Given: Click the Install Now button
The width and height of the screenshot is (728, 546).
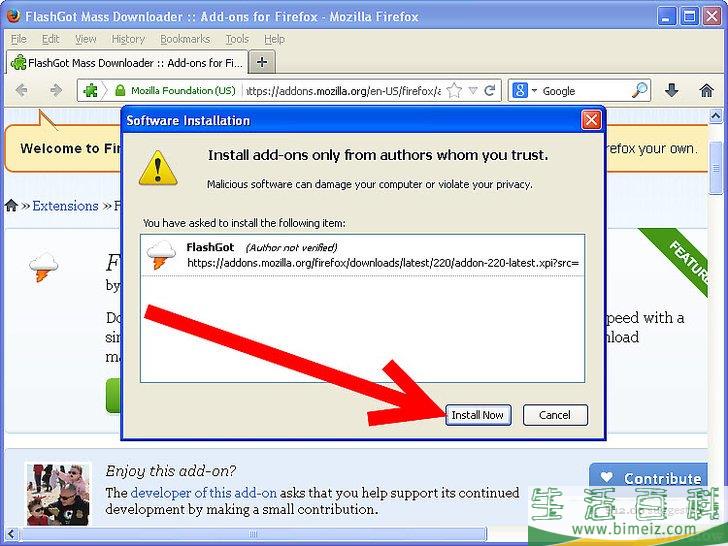Looking at the screenshot, I should (478, 415).
